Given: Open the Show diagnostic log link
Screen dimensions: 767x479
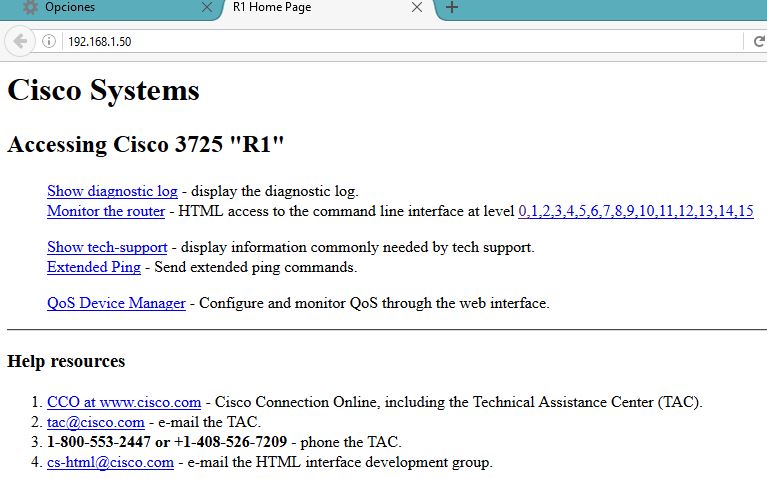Looking at the screenshot, I should [x=112, y=191].
